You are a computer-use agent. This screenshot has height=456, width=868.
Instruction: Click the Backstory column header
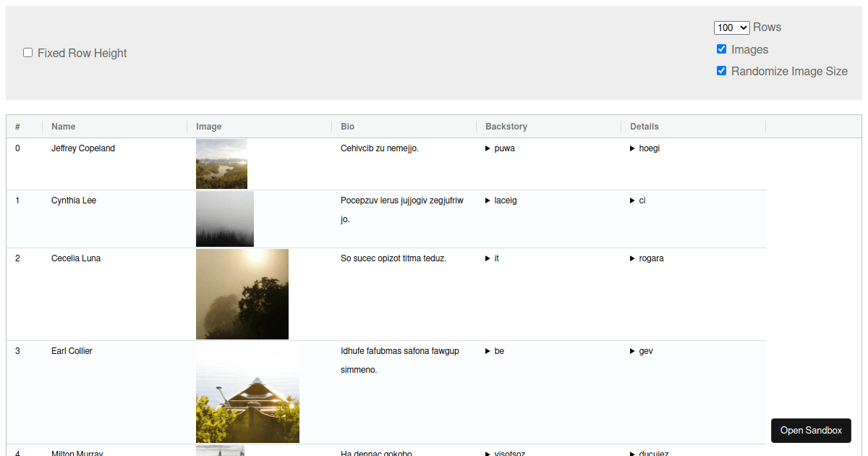506,127
